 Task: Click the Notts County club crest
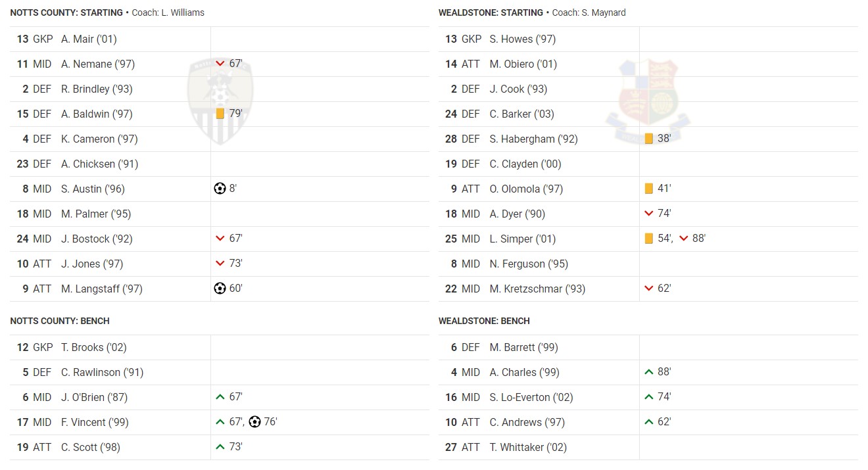tap(220, 99)
